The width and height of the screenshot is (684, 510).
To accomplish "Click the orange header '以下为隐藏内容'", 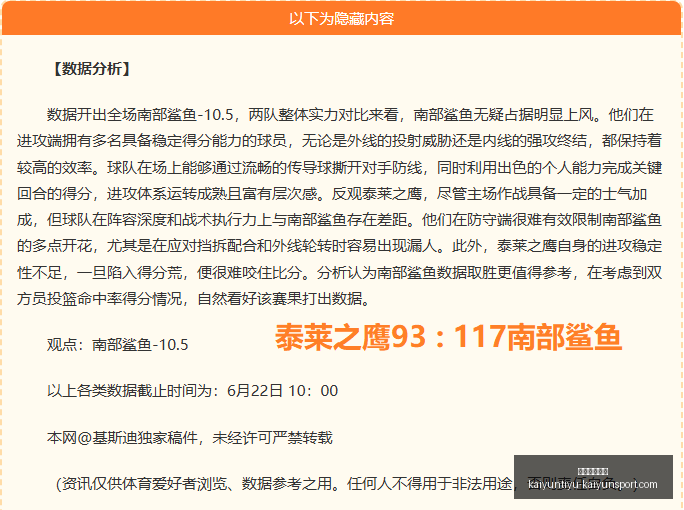I will [x=342, y=19].
